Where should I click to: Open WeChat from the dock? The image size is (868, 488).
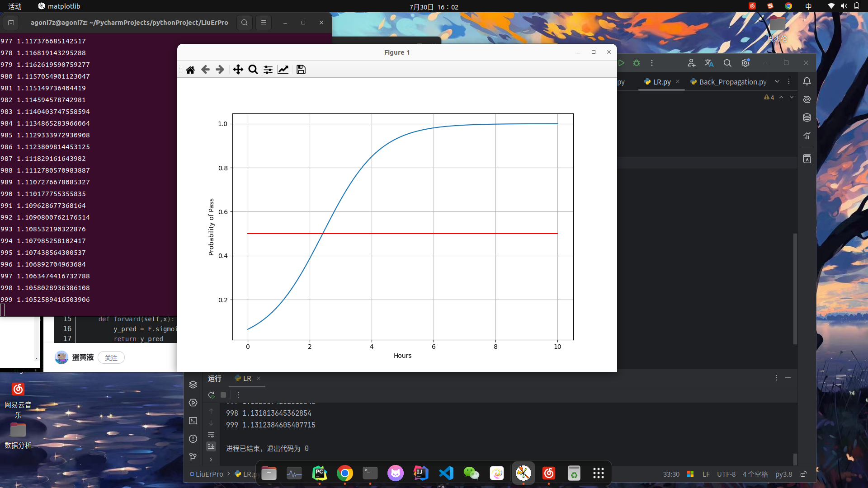click(x=472, y=473)
